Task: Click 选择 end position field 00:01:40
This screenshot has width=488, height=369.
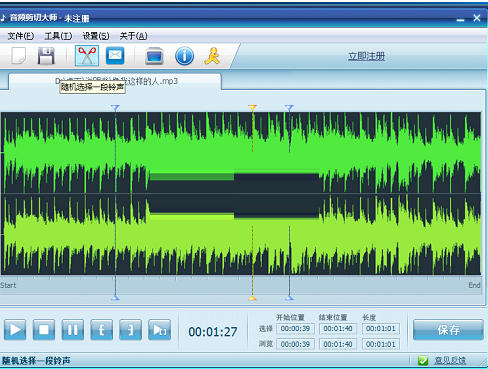Action: [x=338, y=329]
